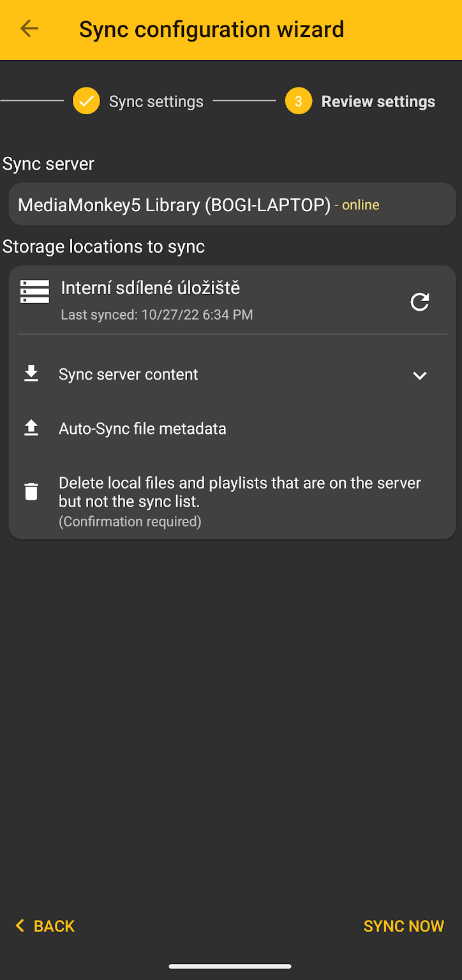Screen dimensions: 462x980
Task: Tap the Last synced date text
Action: tap(156, 315)
